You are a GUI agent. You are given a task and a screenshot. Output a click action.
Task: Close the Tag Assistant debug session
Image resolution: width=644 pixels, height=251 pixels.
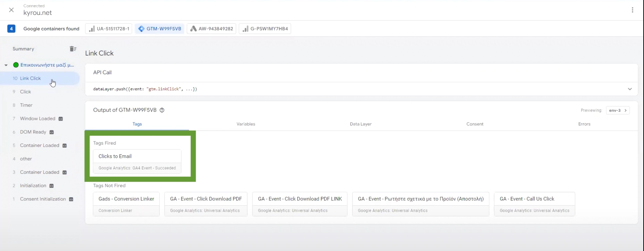11,10
